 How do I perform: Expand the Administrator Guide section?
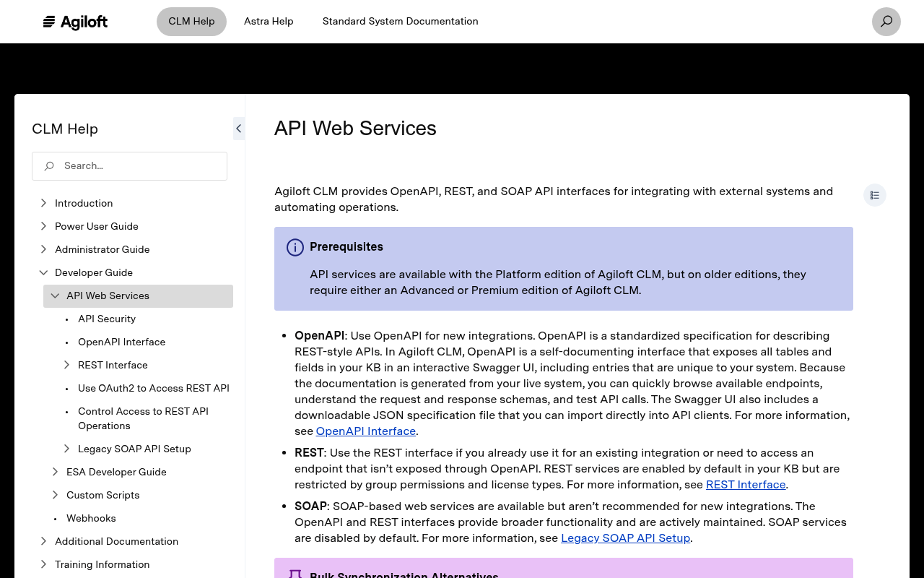tap(43, 249)
